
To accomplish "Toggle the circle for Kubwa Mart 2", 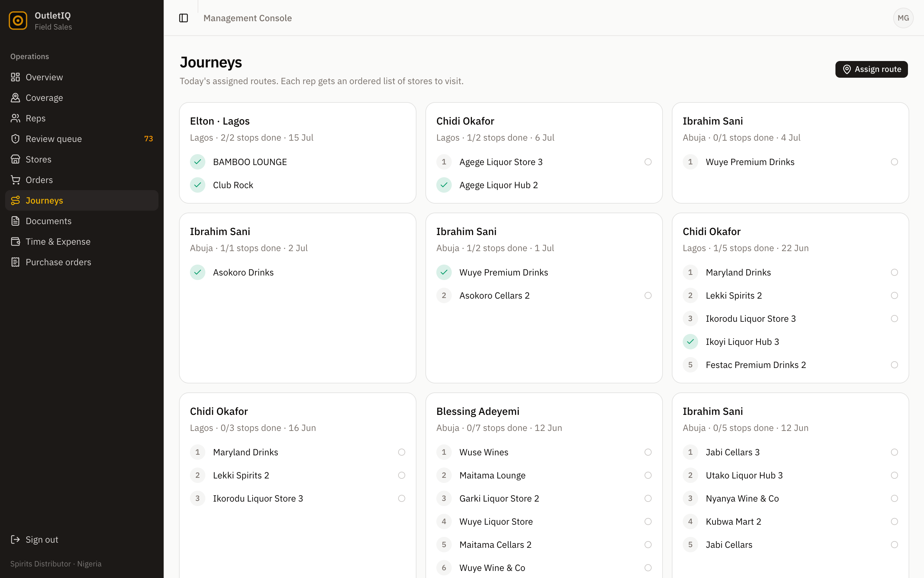I will pos(894,521).
